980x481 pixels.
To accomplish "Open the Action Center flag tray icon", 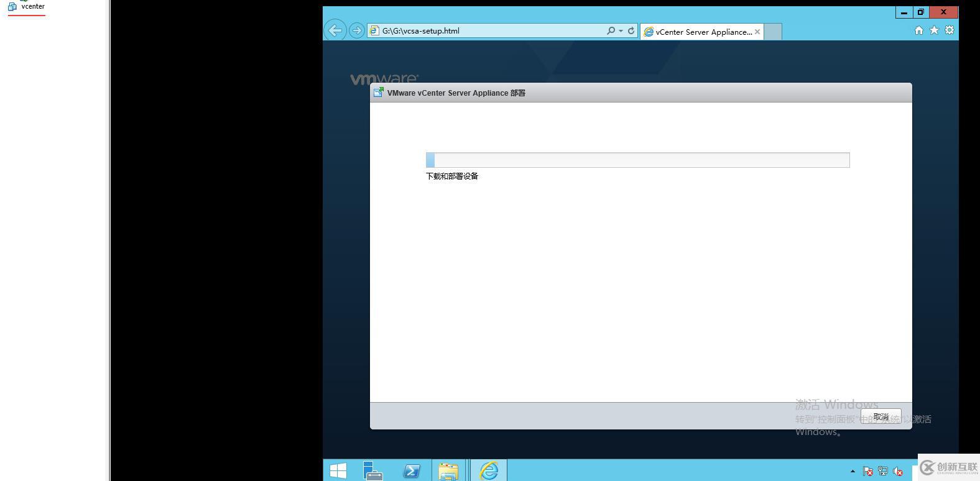I will 868,472.
